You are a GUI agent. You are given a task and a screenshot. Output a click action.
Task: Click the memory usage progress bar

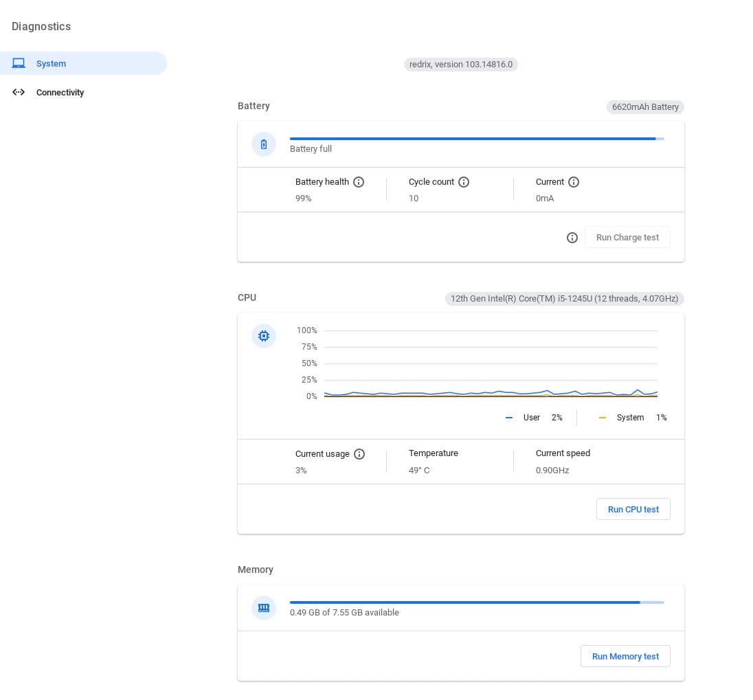pos(477,602)
